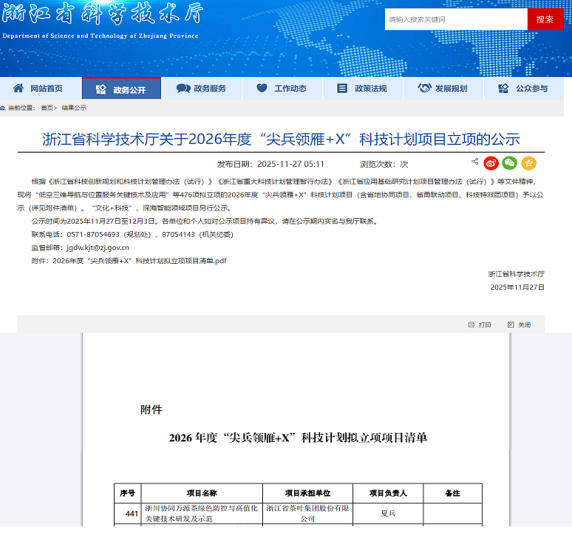Screen dimensions: 572x536
Task: Click the 打印 print button
Action: coord(485,325)
